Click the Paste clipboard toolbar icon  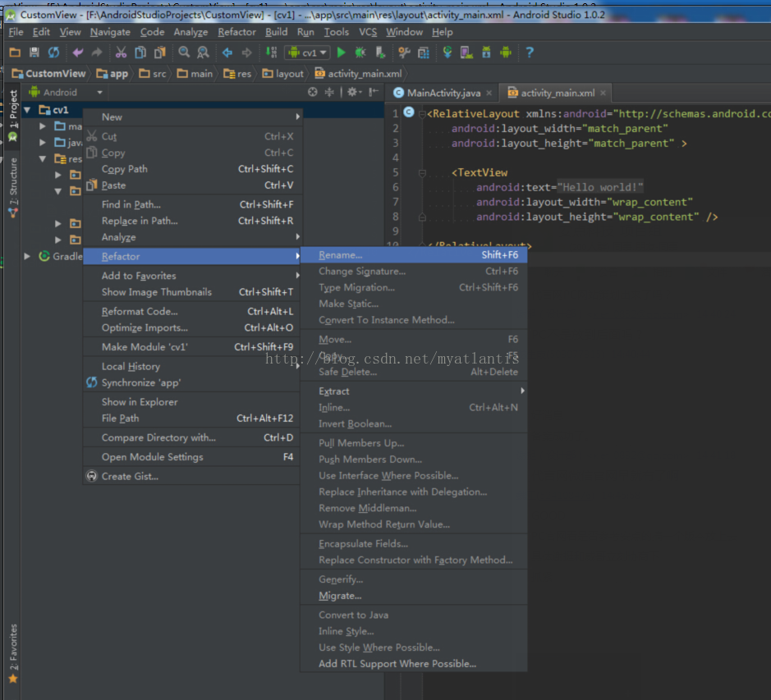tap(160, 52)
